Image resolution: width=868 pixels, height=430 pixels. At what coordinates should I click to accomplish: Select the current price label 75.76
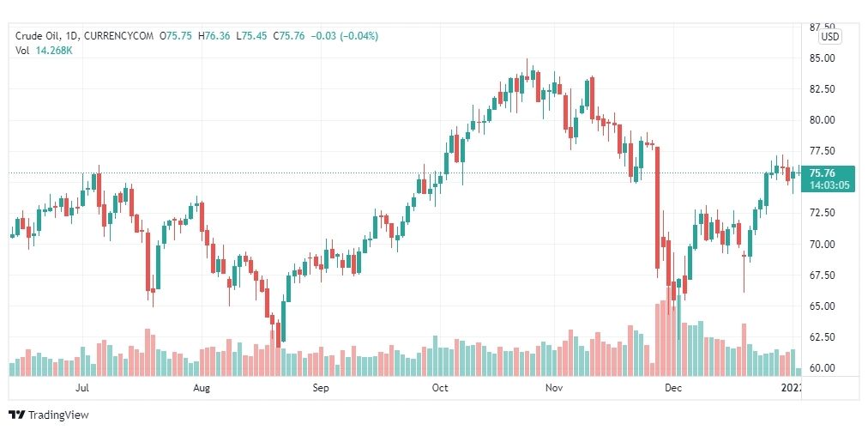pyautogui.click(x=824, y=173)
